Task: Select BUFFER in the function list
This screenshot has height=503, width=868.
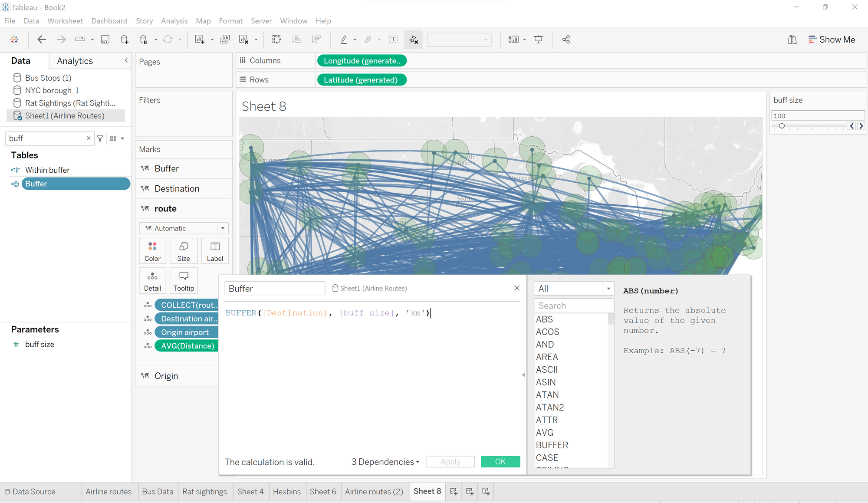Action: pyautogui.click(x=552, y=445)
